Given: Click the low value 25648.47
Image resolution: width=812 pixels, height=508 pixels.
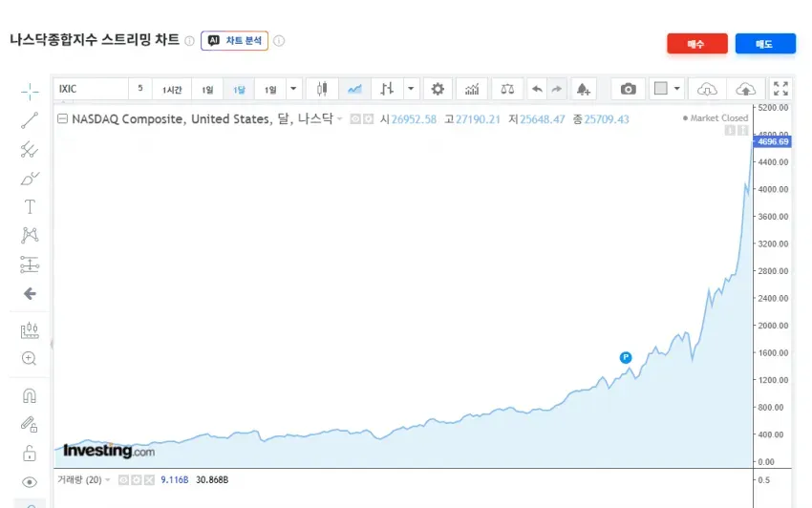Looking at the screenshot, I should click(x=543, y=119).
